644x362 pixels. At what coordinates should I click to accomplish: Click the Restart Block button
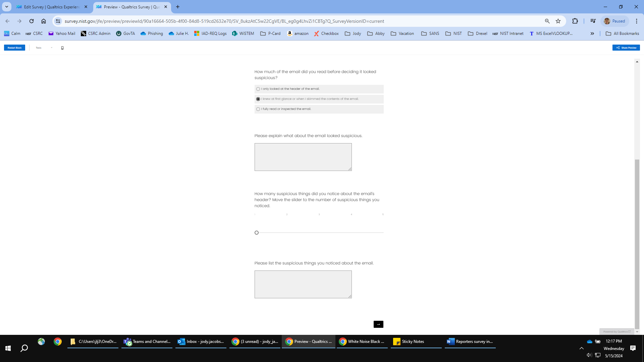(x=14, y=48)
